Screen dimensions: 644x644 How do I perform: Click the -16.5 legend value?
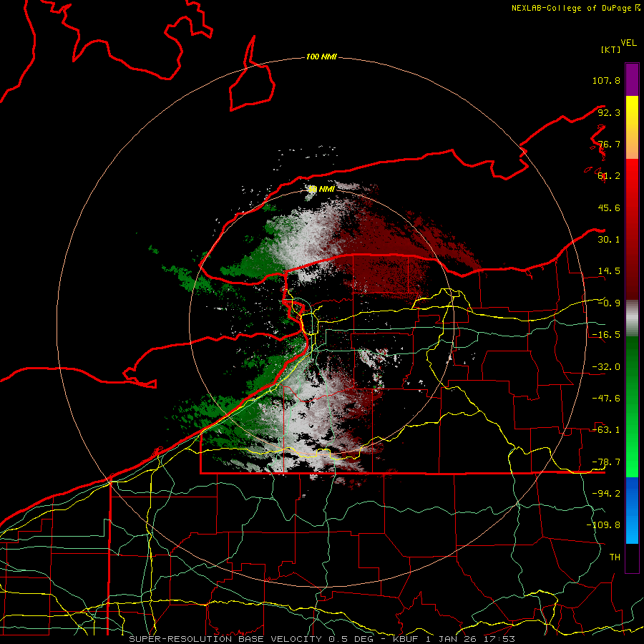tap(606, 335)
